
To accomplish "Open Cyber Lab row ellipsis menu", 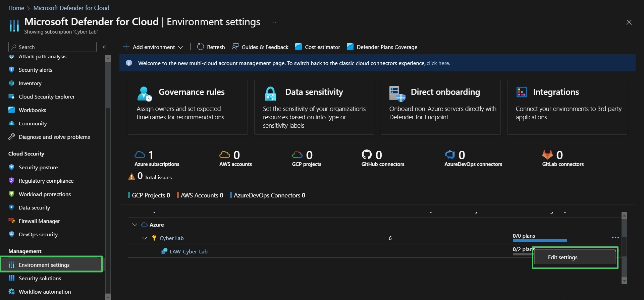I will (x=615, y=238).
